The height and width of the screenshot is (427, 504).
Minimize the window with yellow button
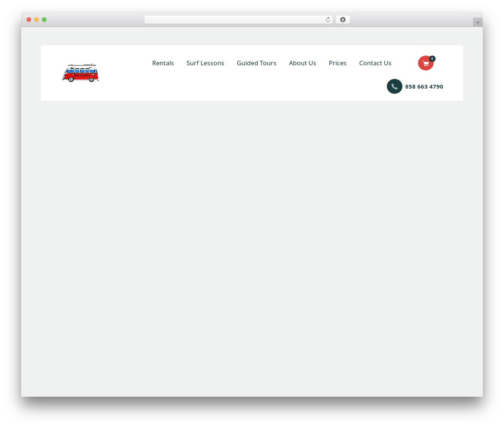[x=37, y=20]
